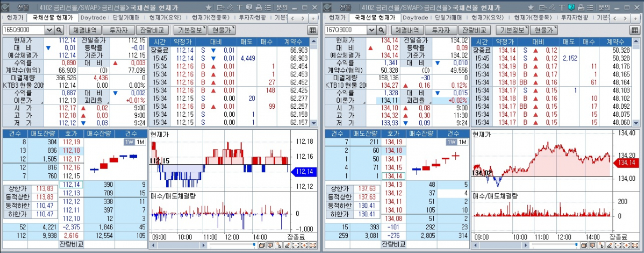Open help question icon in right window

(571, 8)
